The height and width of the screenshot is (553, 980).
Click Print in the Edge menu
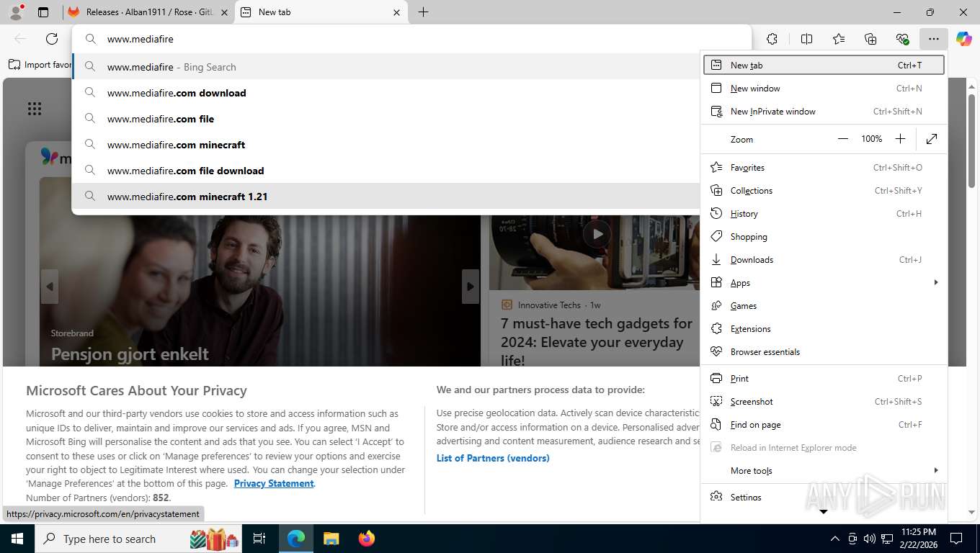[x=824, y=378]
